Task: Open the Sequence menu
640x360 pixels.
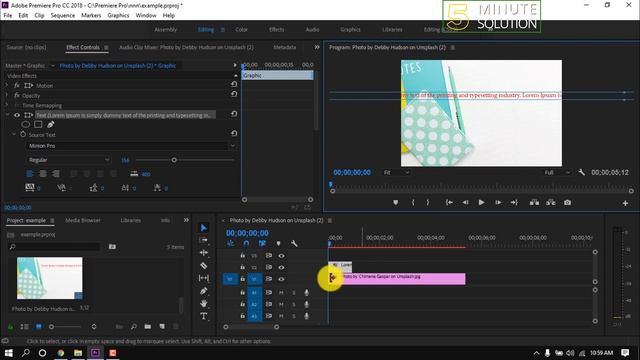Action: tap(62, 16)
